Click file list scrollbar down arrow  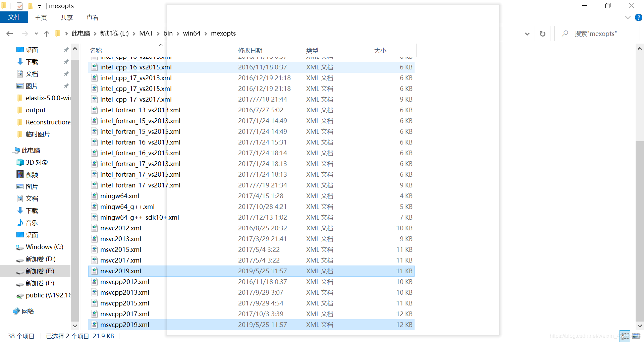click(x=640, y=326)
